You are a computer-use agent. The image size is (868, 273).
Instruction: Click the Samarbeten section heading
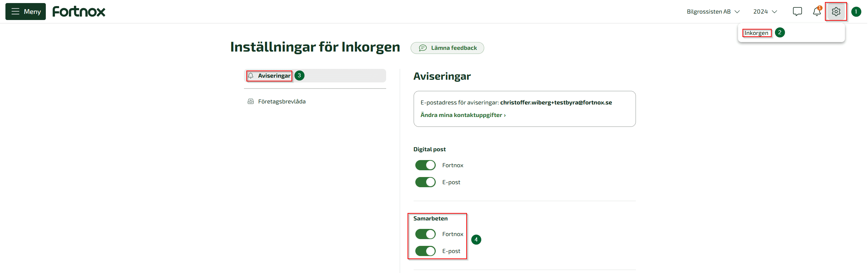430,218
